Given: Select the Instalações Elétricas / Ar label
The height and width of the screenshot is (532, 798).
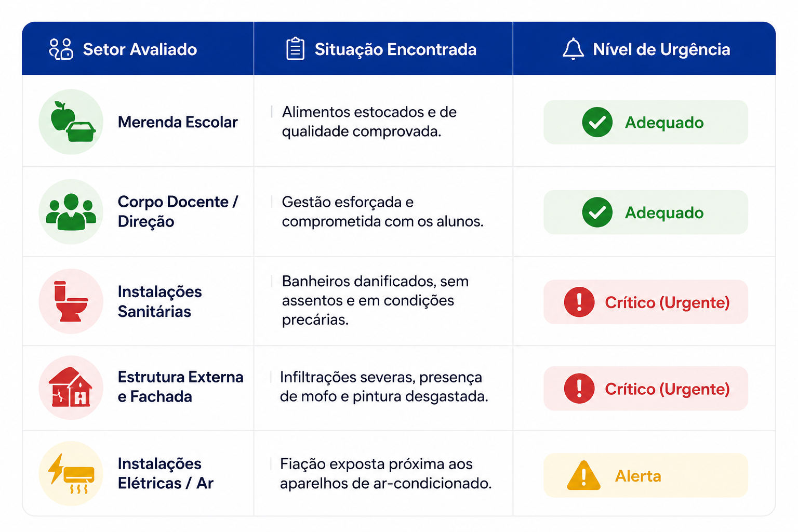Looking at the screenshot, I should [x=166, y=473].
